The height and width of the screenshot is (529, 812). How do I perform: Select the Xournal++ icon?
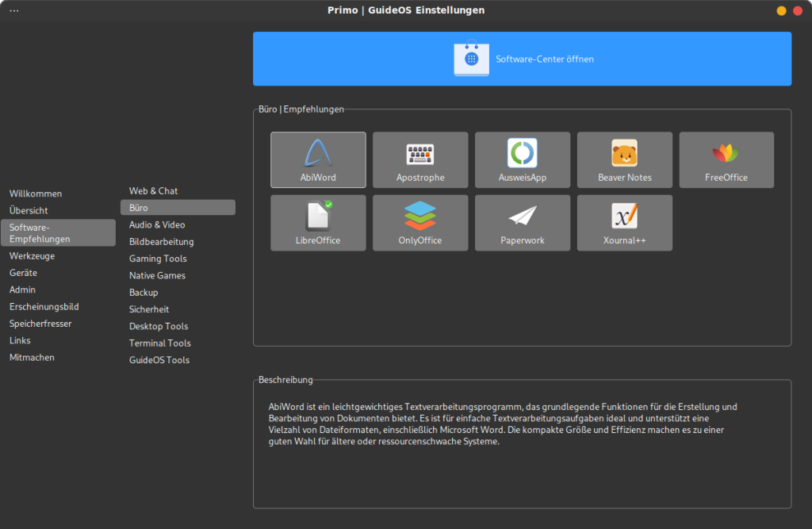(624, 216)
